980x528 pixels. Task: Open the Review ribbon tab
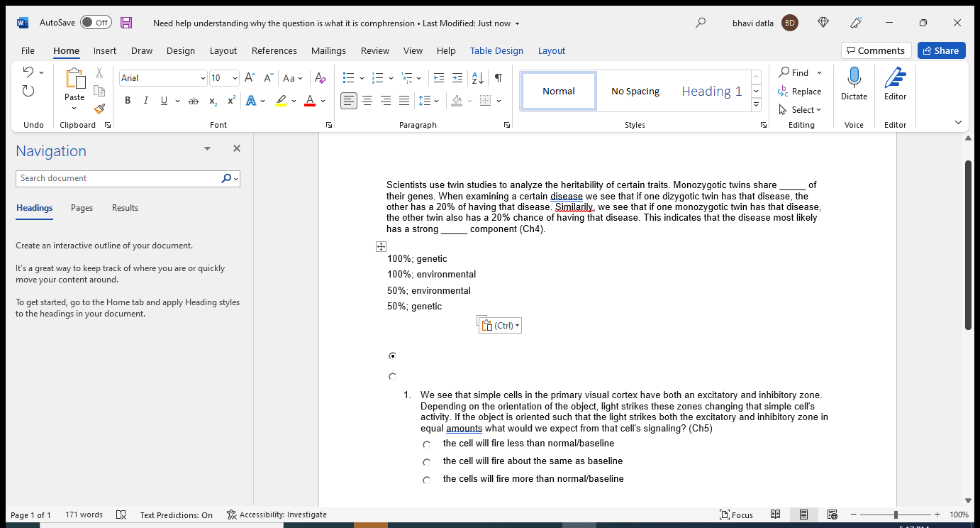[x=374, y=50]
